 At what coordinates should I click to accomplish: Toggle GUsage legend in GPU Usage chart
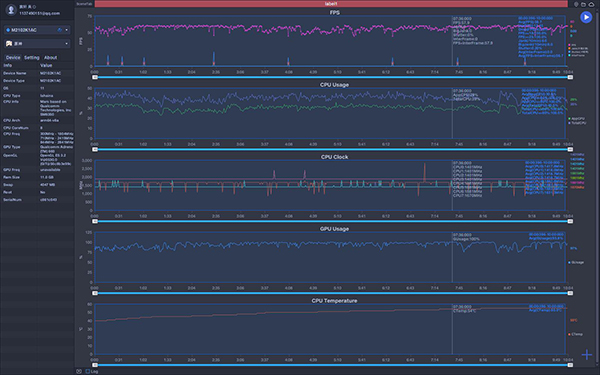point(576,262)
